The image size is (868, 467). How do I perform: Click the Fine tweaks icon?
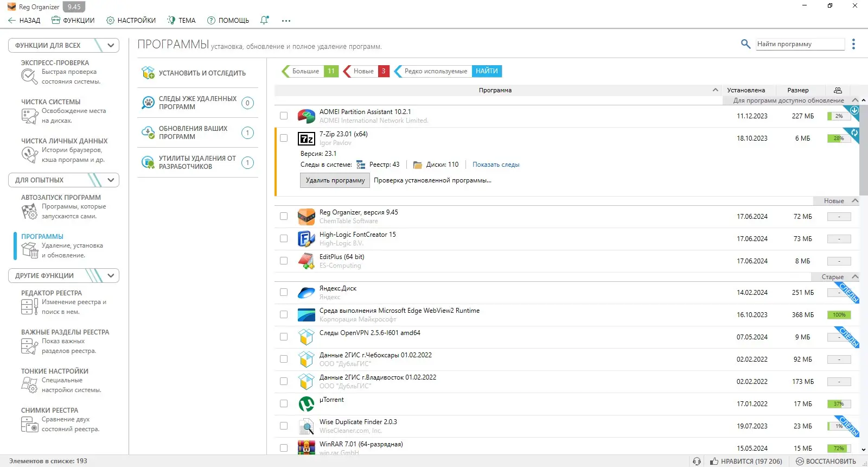click(x=29, y=385)
